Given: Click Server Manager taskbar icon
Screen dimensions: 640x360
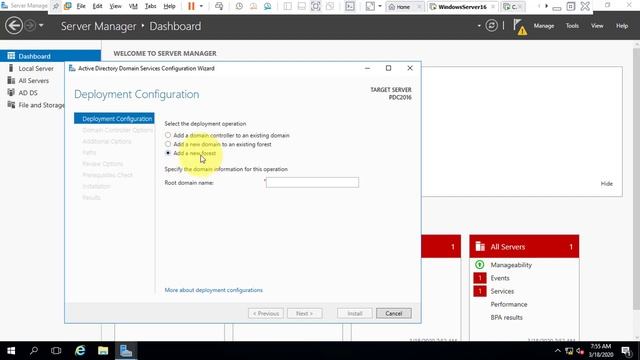Looking at the screenshot, I should tap(126, 351).
